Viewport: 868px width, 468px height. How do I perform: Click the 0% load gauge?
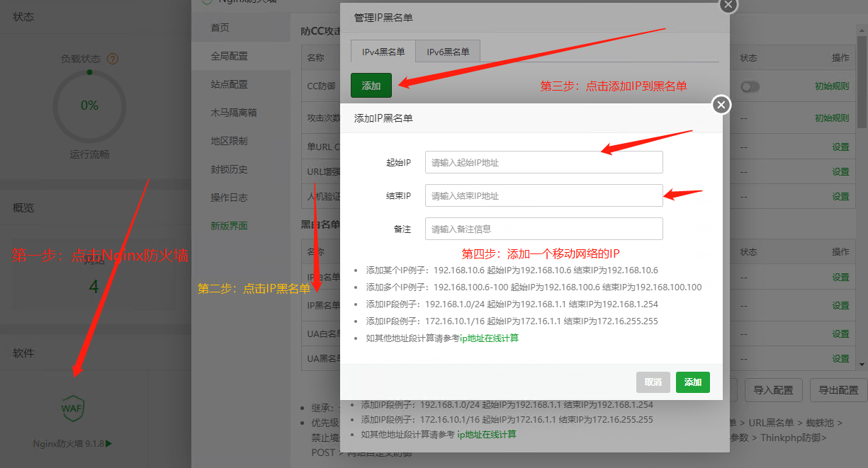click(89, 105)
